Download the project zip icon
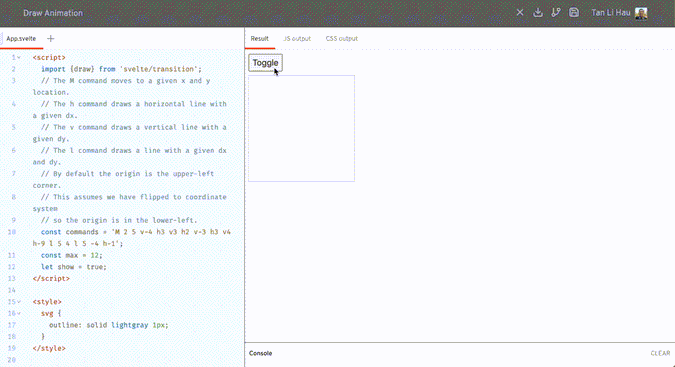 coord(538,12)
